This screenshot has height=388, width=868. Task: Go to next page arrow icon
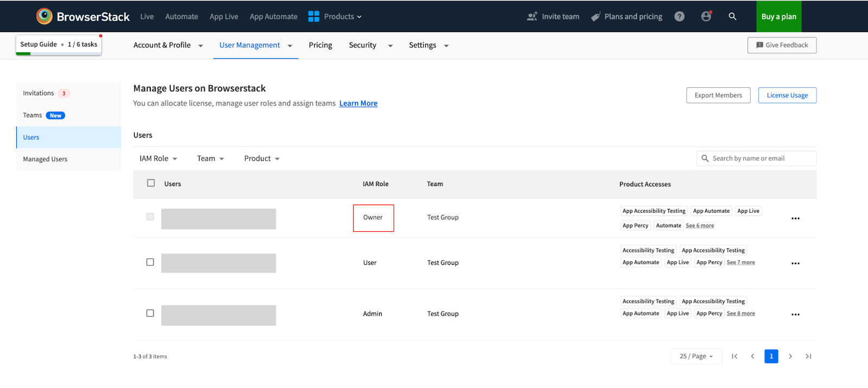coord(790,357)
